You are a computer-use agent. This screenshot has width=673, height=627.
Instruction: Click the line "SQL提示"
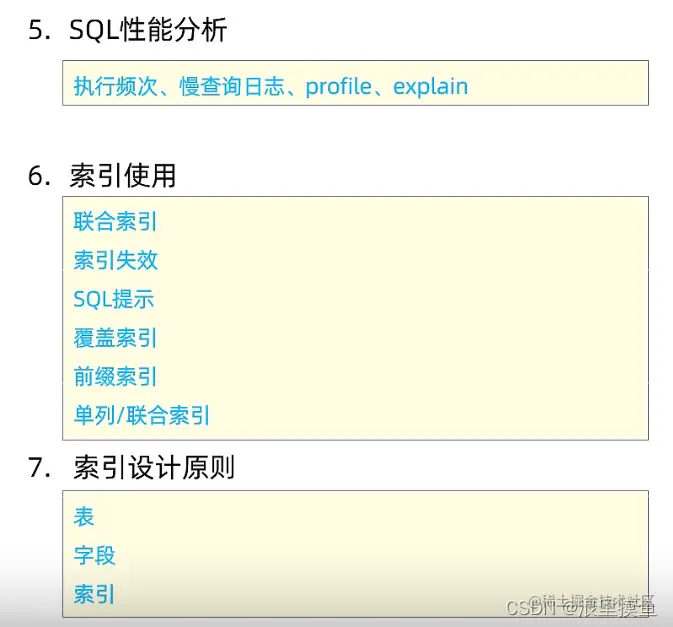(x=113, y=299)
